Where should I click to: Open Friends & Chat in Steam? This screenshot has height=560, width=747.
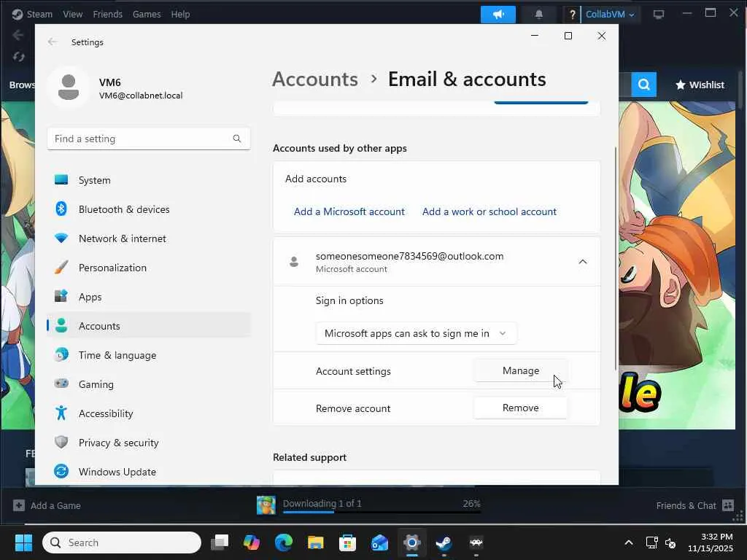pyautogui.click(x=694, y=505)
